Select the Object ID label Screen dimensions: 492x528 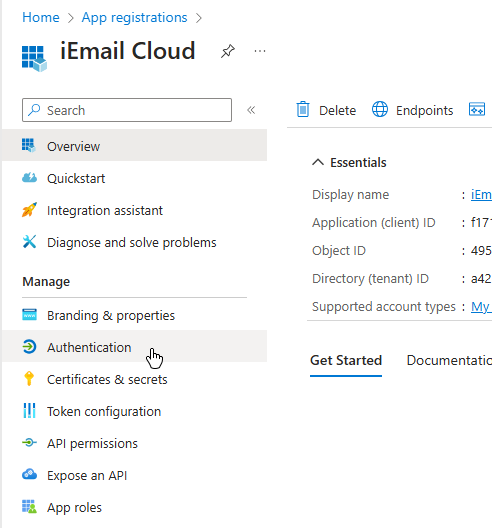[339, 251]
